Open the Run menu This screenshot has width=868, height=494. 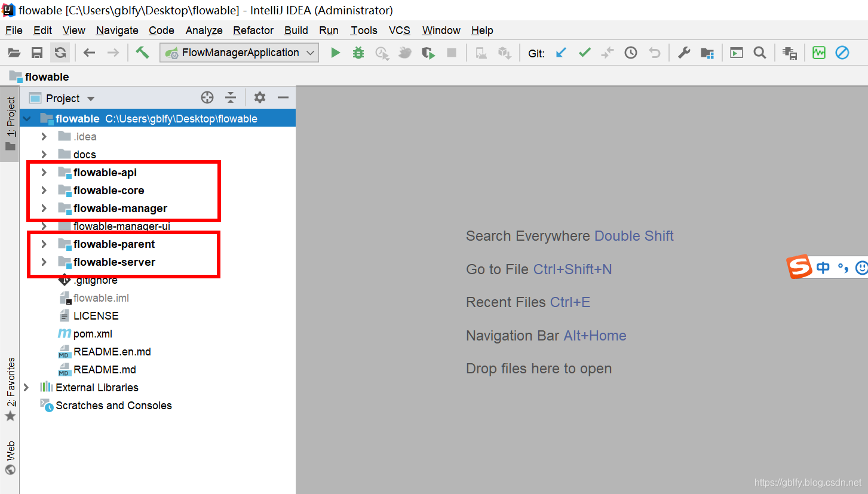pyautogui.click(x=329, y=30)
